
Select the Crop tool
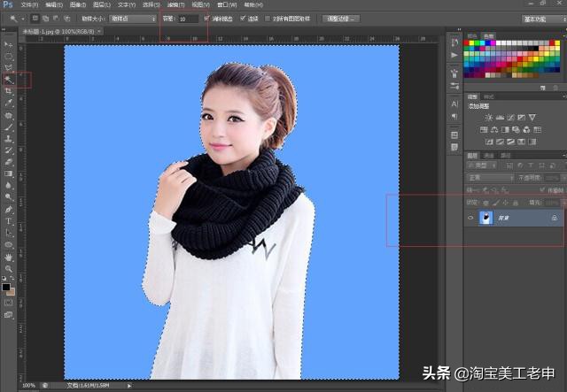click(9, 90)
